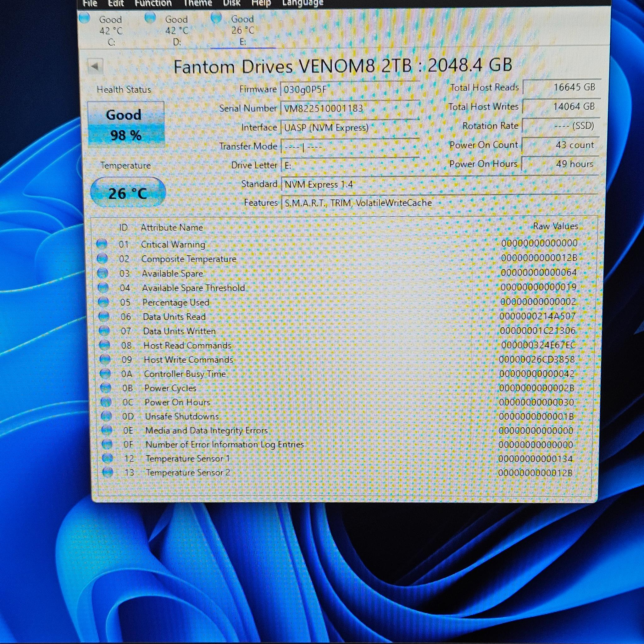Select the Temperature Sensor 2 attribute name
This screenshot has height=644, width=644.
click(x=188, y=473)
